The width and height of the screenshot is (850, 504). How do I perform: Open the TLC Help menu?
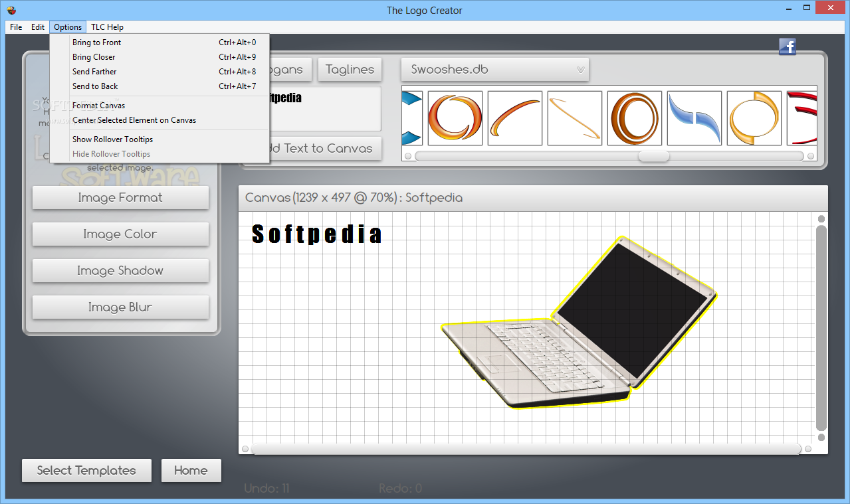[x=107, y=27]
